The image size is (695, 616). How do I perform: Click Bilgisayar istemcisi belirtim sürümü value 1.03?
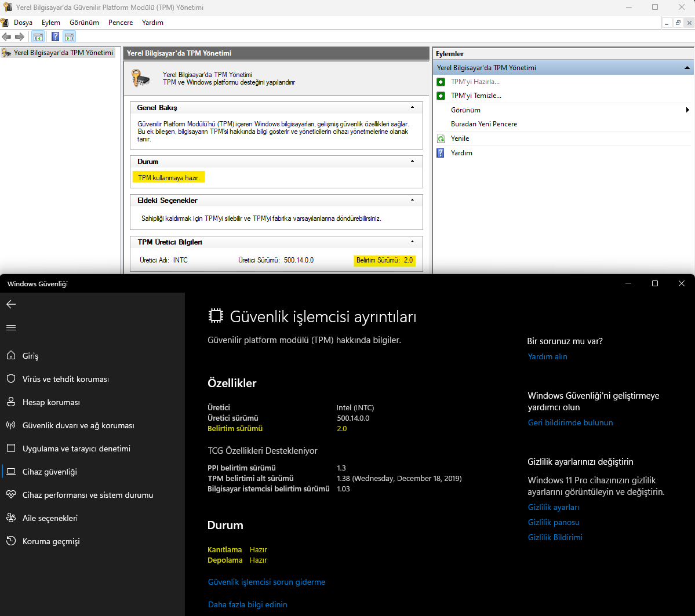click(344, 489)
